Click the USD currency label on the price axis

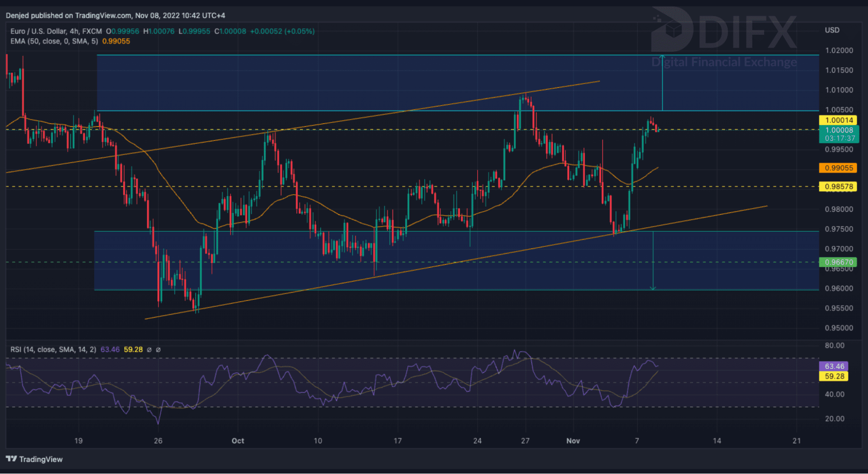pyautogui.click(x=832, y=30)
